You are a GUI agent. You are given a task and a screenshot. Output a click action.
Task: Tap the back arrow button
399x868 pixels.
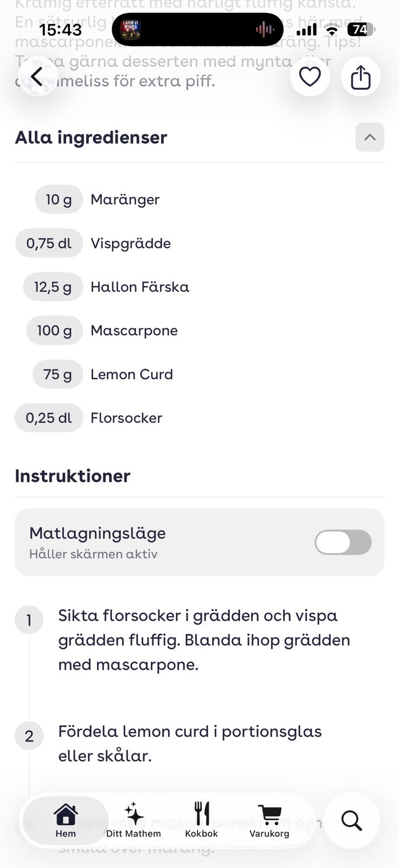[x=37, y=76]
